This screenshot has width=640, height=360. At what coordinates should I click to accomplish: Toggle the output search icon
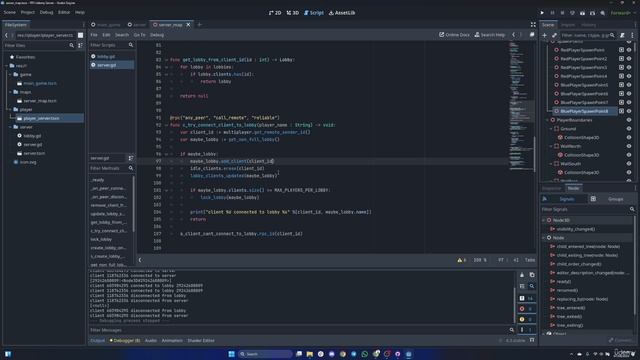532,286
